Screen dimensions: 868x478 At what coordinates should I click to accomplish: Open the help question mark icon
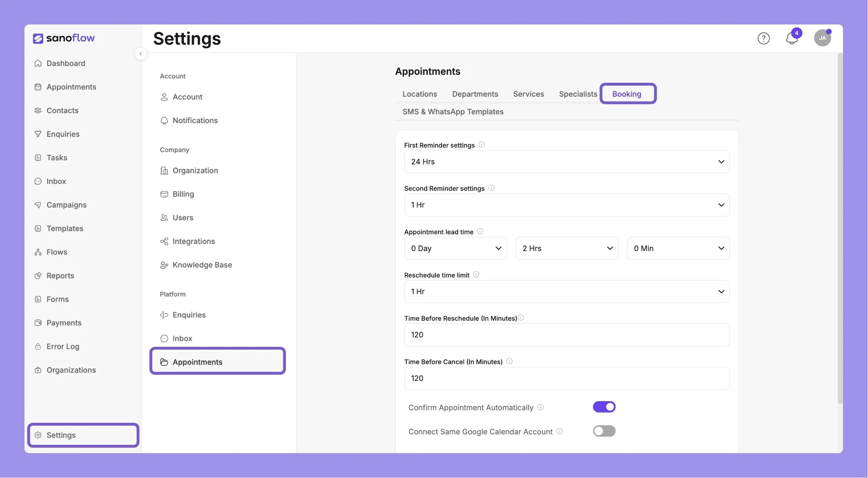pyautogui.click(x=764, y=38)
